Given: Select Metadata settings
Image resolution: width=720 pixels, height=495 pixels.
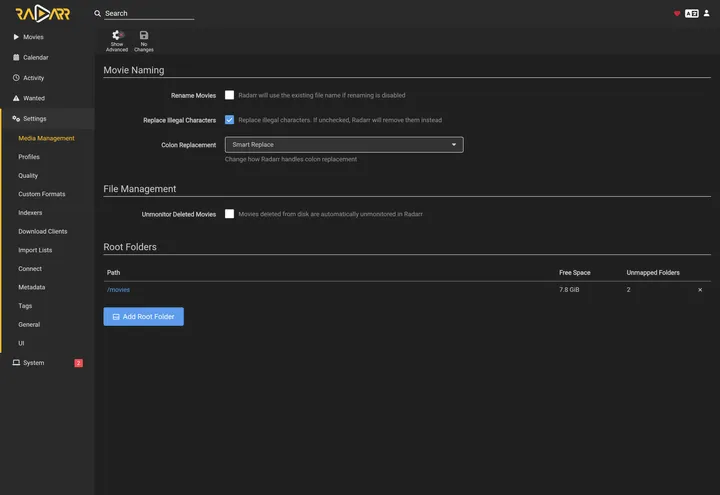Looking at the screenshot, I should point(32,287).
